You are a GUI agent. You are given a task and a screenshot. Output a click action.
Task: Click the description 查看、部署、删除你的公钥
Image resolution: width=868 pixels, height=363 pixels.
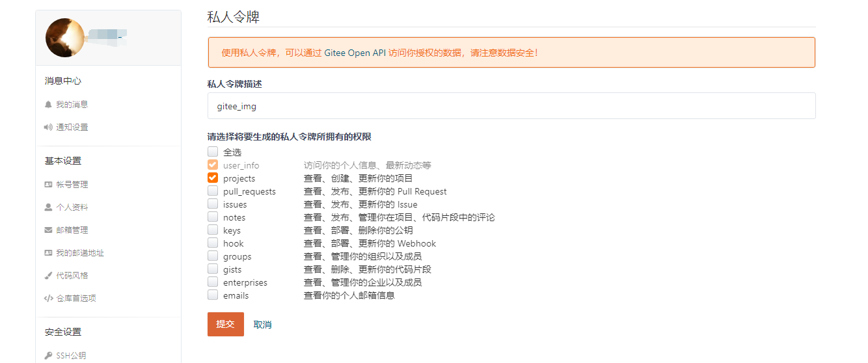(359, 230)
